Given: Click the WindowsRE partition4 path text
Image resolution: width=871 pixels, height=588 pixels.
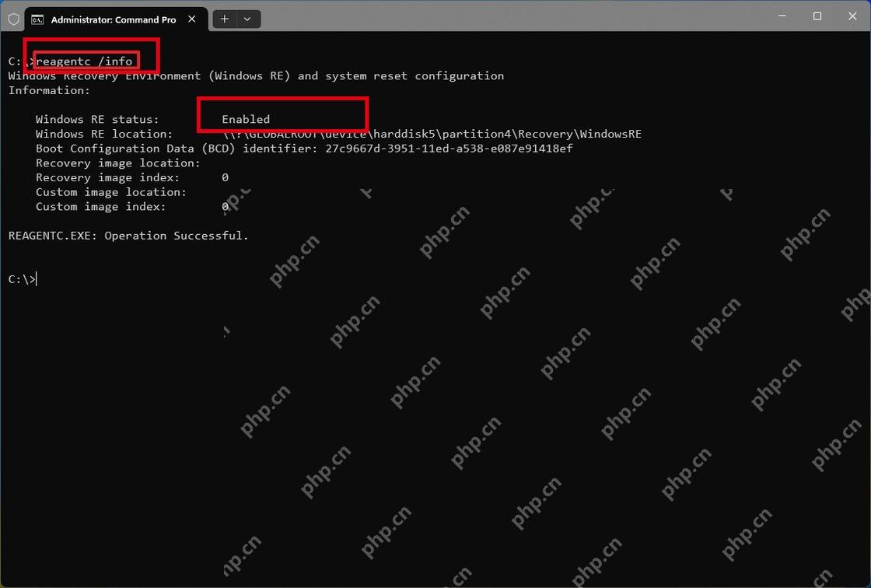Looking at the screenshot, I should (432, 134).
